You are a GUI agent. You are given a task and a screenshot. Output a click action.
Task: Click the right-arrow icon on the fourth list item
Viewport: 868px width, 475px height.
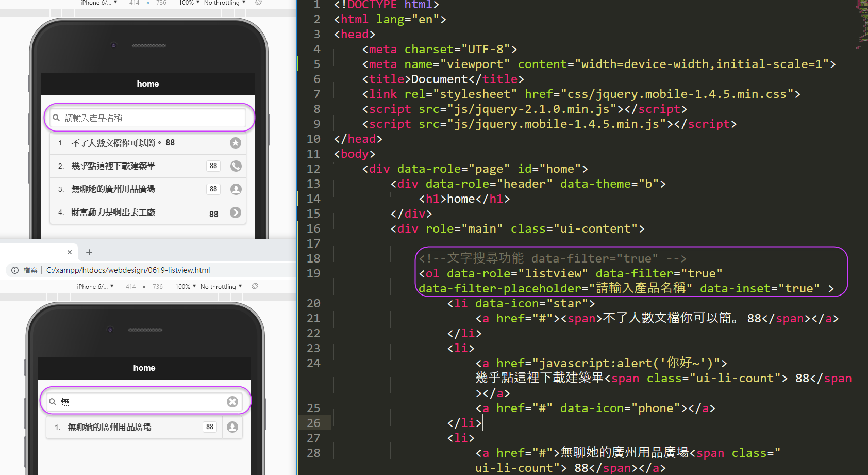coord(236,212)
